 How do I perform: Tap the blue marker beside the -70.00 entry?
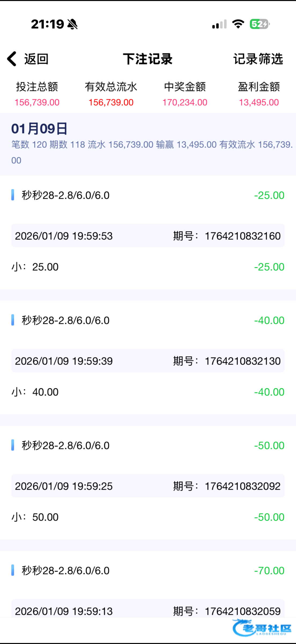point(13,570)
